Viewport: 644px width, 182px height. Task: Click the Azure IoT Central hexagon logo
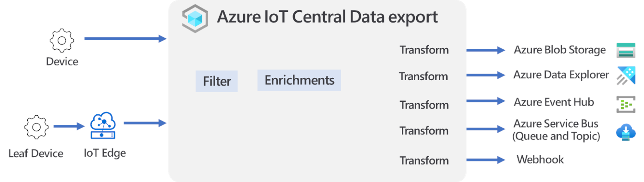[x=195, y=19]
